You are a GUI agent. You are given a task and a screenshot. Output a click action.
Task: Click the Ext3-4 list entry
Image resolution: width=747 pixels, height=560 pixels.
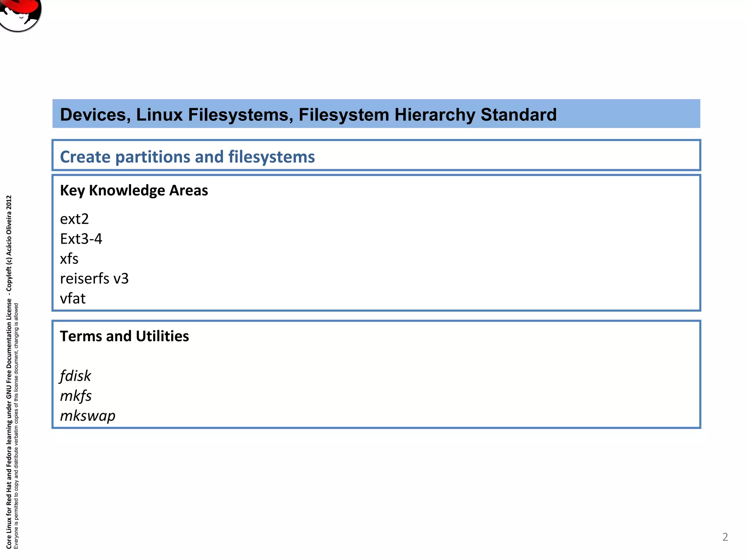point(81,239)
